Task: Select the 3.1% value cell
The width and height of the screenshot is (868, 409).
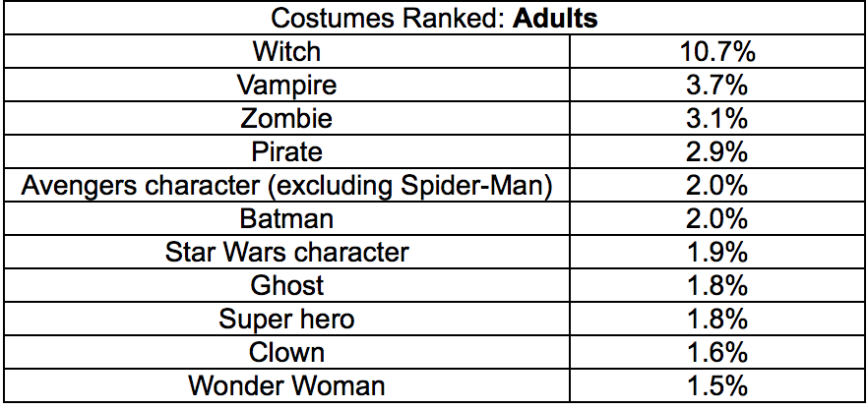Action: (716, 118)
